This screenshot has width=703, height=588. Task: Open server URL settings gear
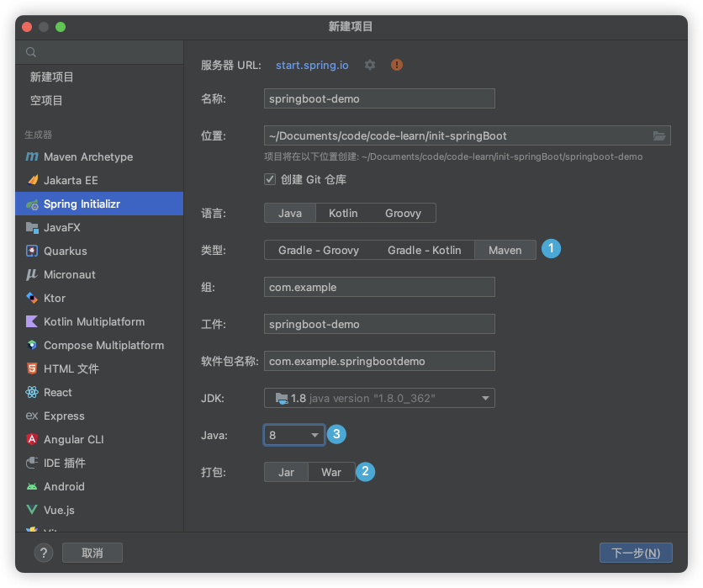tap(370, 65)
